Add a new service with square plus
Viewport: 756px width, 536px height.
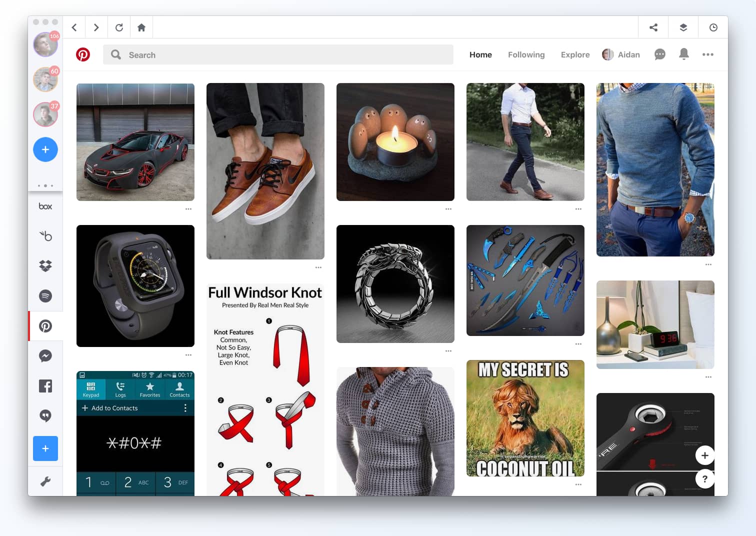(45, 448)
